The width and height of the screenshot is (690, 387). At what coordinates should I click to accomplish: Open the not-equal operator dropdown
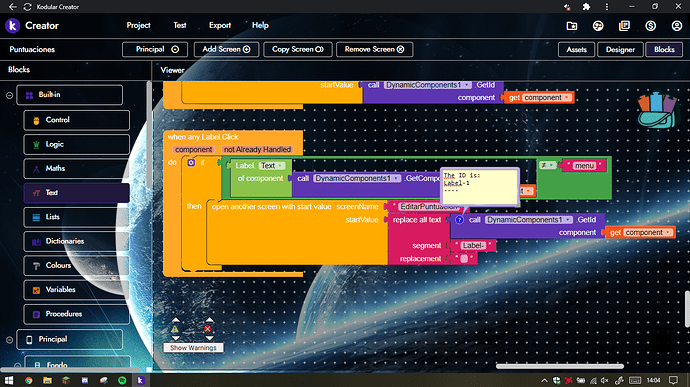[x=547, y=165]
